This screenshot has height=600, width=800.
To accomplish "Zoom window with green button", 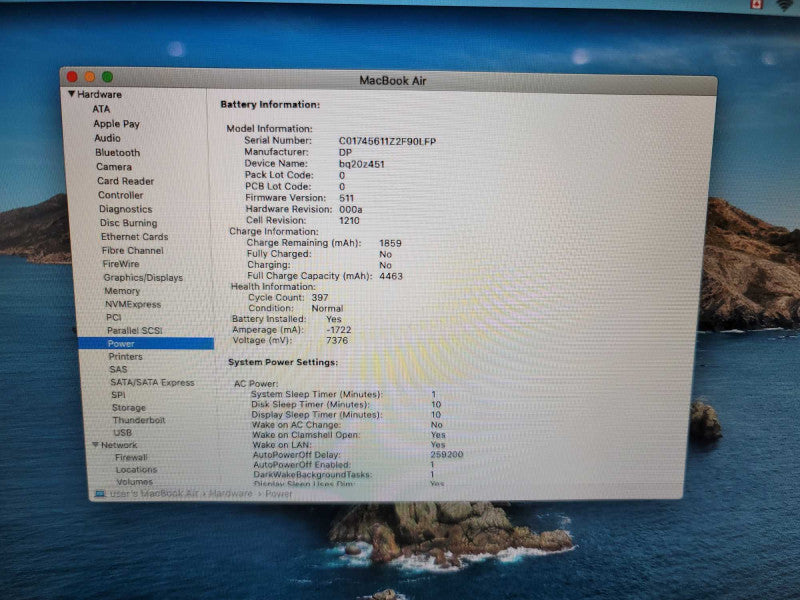I will tap(107, 77).
